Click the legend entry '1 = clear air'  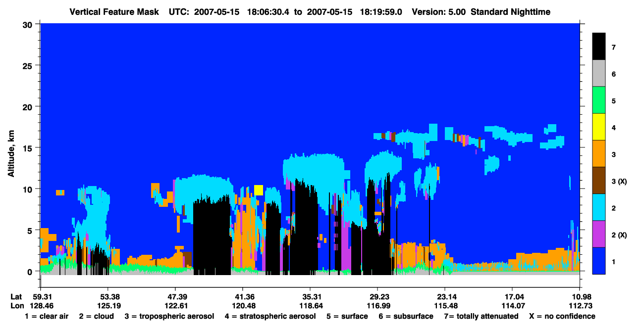pos(46,316)
